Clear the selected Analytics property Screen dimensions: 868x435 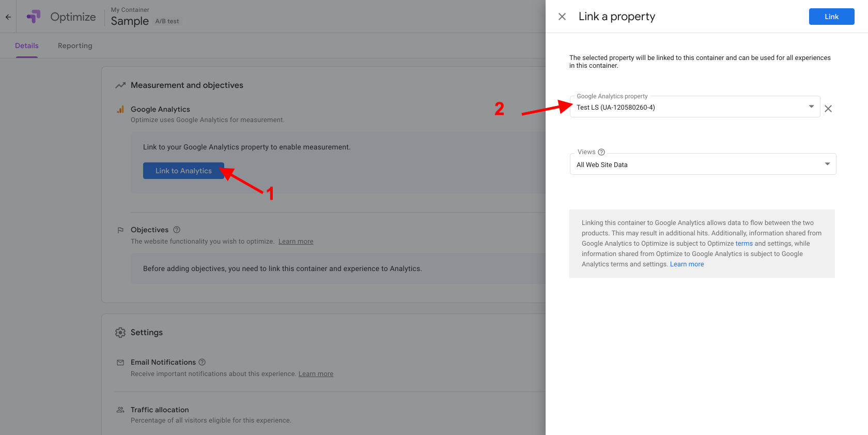coord(828,109)
